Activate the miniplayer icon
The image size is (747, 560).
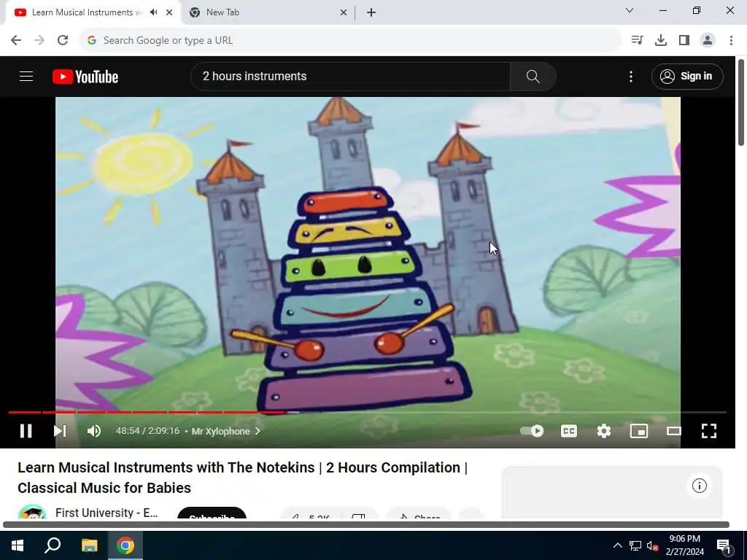639,431
